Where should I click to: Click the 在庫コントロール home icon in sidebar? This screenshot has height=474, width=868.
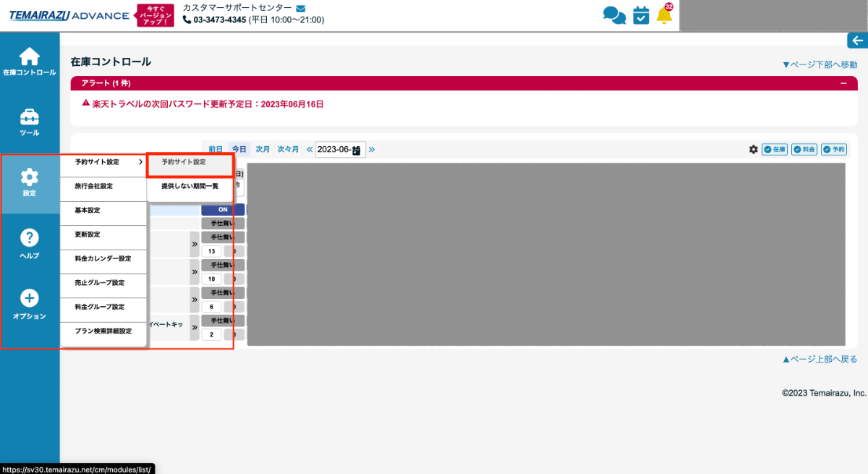pyautogui.click(x=29, y=61)
